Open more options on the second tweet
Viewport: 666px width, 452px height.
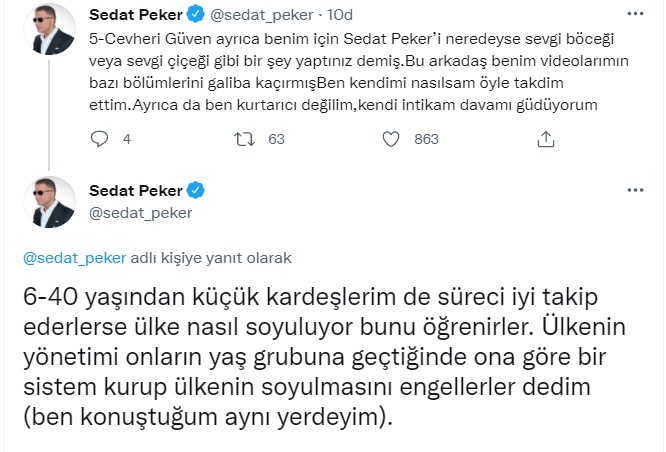point(635,190)
